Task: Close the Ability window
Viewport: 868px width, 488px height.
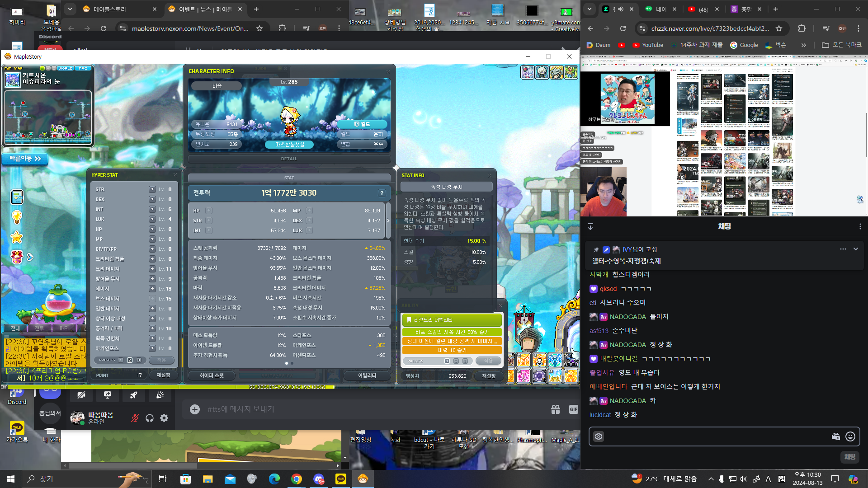Action: (x=500, y=305)
